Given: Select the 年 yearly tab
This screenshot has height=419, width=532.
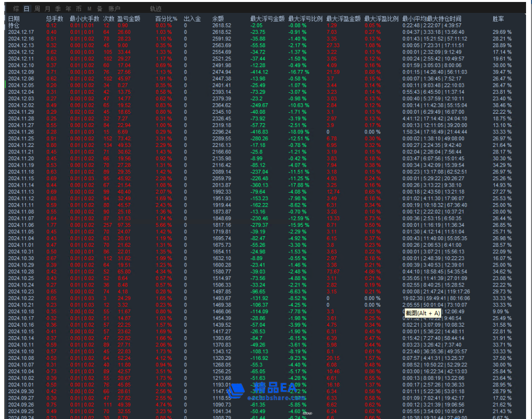Looking at the screenshot, I should (68, 9).
